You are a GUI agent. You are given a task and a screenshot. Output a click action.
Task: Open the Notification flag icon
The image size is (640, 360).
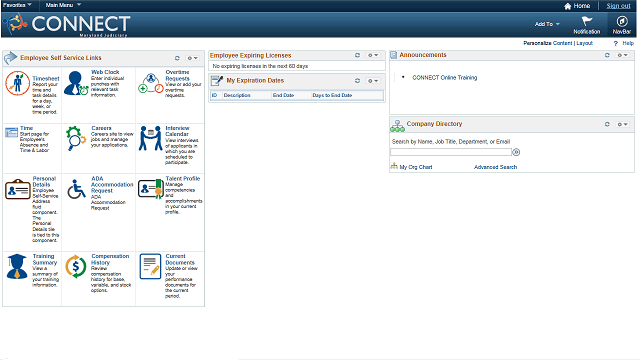click(x=587, y=21)
